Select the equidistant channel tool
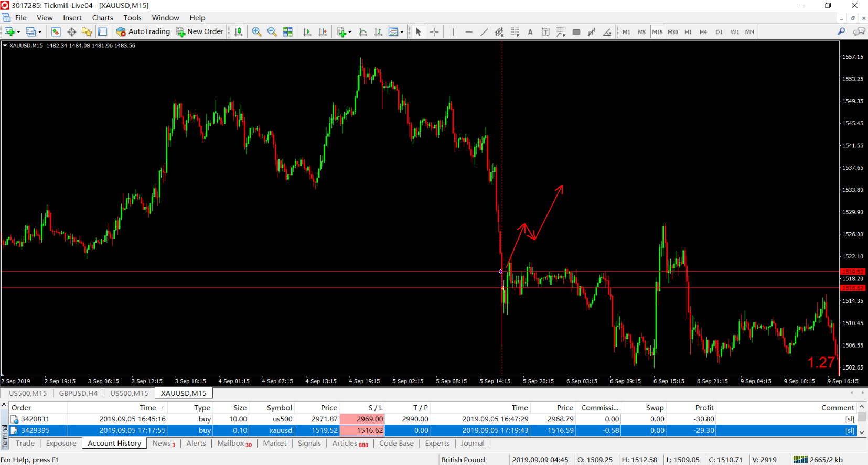The height and width of the screenshot is (465, 868). point(499,32)
